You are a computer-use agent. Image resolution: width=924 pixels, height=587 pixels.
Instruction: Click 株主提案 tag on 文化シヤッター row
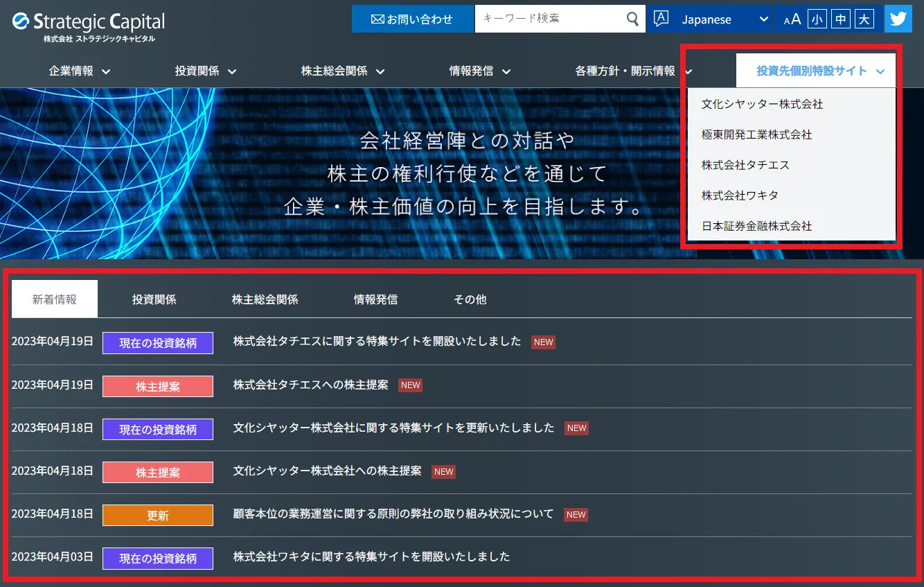coord(158,472)
